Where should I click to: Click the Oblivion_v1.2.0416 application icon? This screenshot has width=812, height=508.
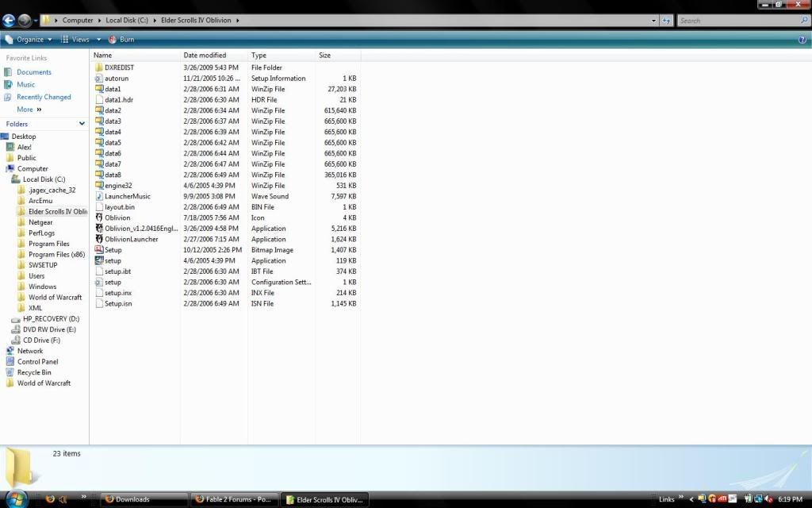click(99, 228)
